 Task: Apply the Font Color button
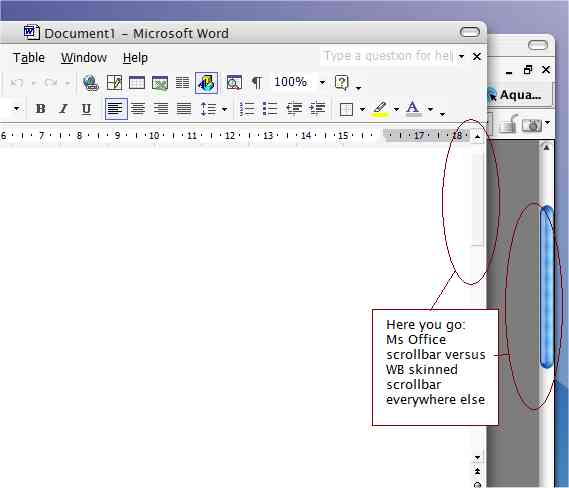tap(413, 109)
